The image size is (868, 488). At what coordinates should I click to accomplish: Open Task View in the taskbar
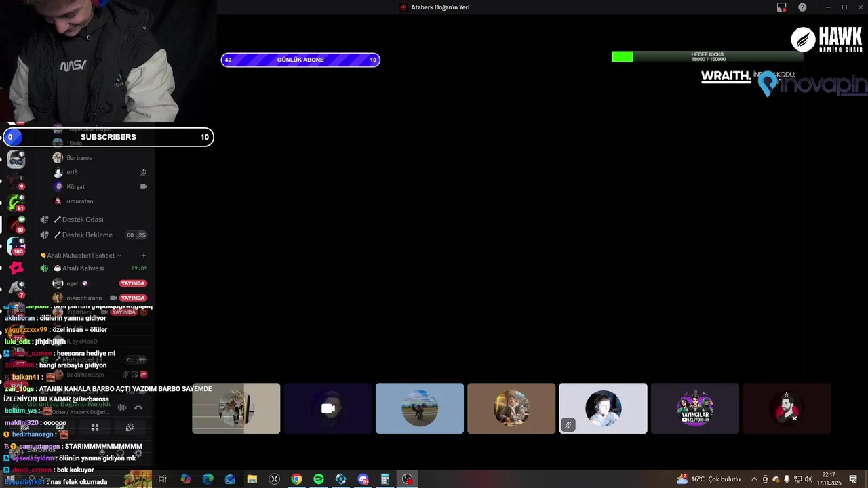click(163, 479)
